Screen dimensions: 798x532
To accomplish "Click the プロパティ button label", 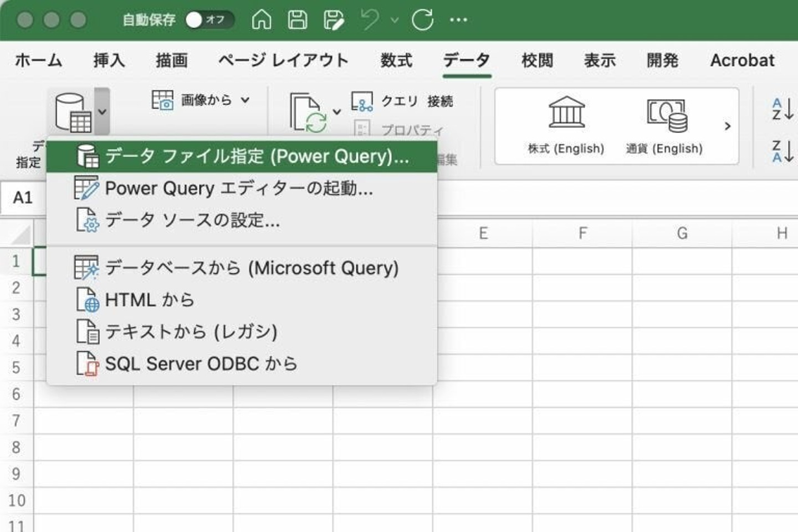I will (x=412, y=130).
